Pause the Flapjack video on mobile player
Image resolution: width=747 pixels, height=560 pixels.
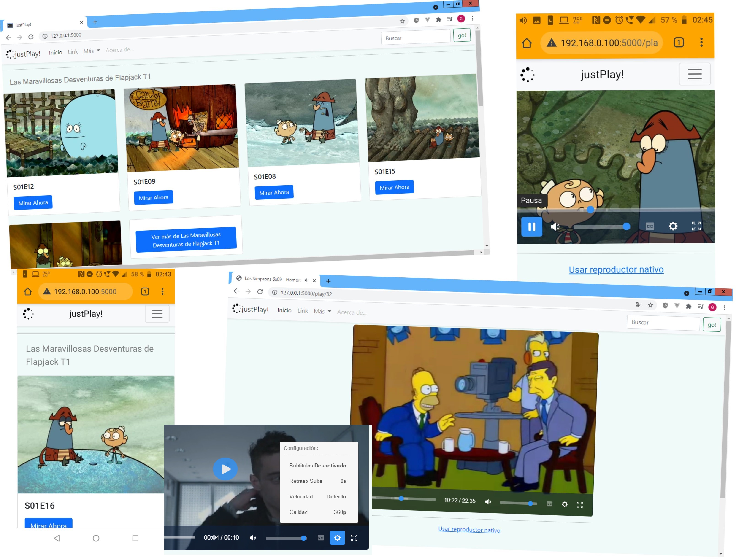(x=532, y=226)
